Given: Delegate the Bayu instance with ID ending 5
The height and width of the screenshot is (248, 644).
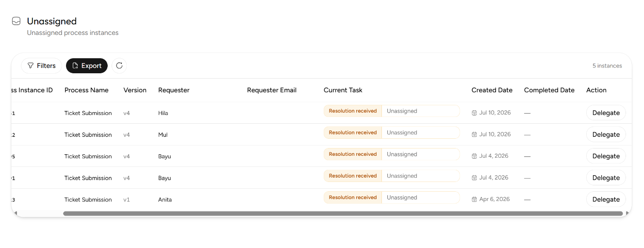Looking at the screenshot, I should 606,156.
